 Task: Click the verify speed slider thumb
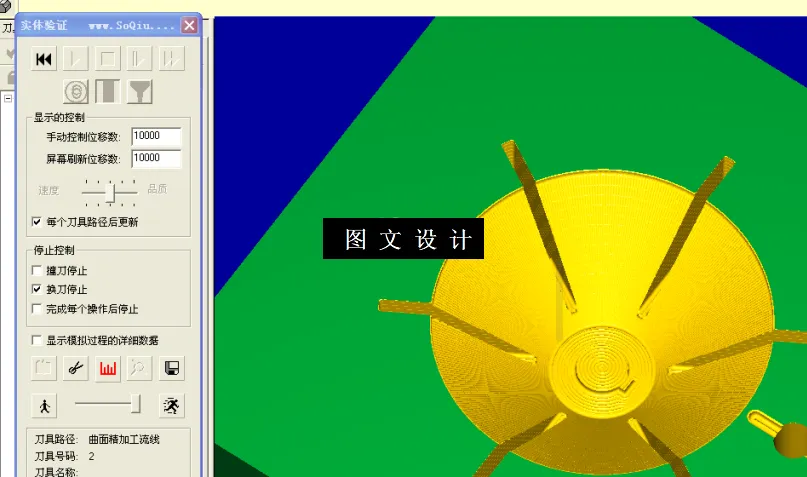[135, 404]
